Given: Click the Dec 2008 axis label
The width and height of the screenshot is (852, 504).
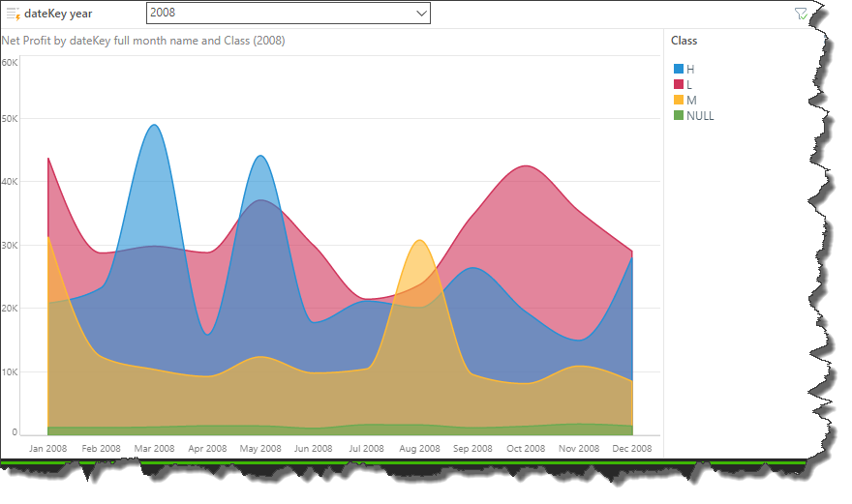Looking at the screenshot, I should pos(631,449).
